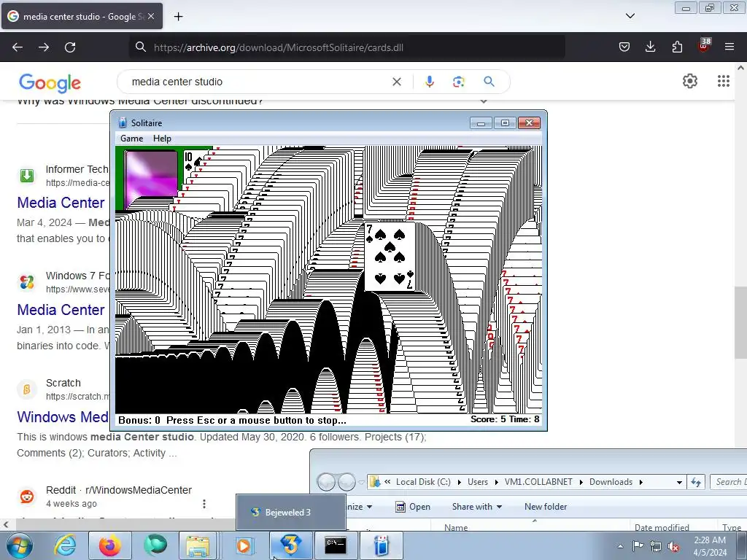Click Downloads in the Explorer breadcrumb
The height and width of the screenshot is (560, 747).
tap(611, 482)
